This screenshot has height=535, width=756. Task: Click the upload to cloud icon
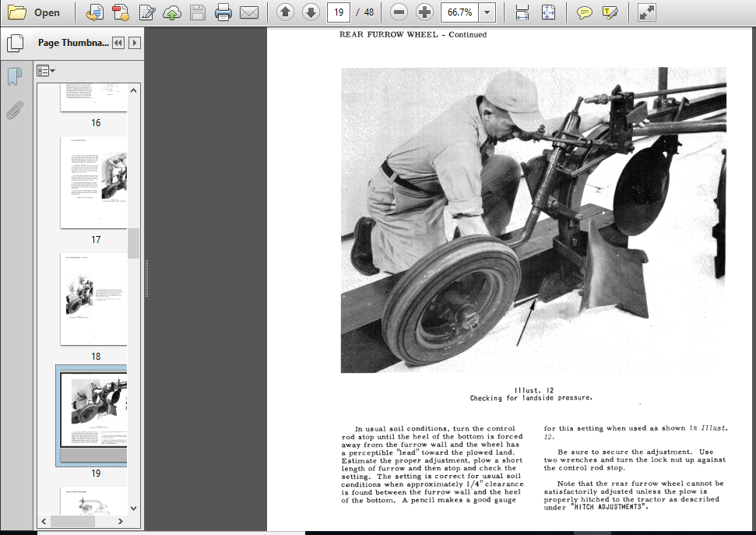tap(171, 12)
